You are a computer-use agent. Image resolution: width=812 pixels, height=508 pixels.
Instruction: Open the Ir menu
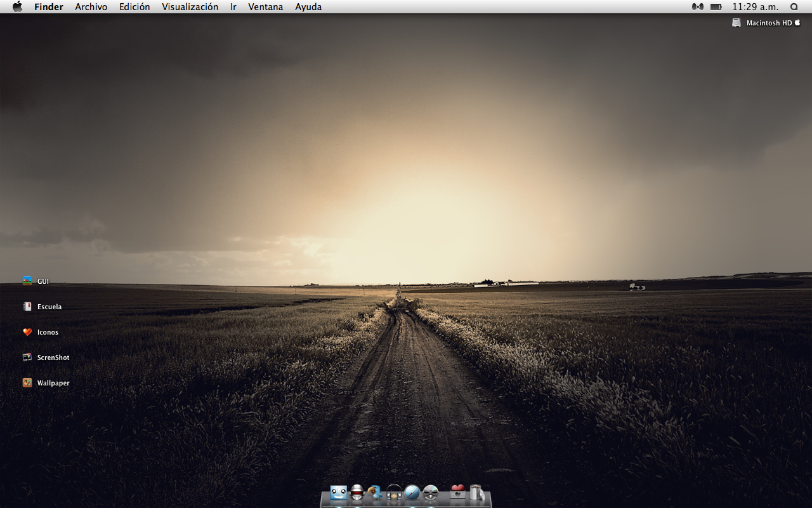233,7
